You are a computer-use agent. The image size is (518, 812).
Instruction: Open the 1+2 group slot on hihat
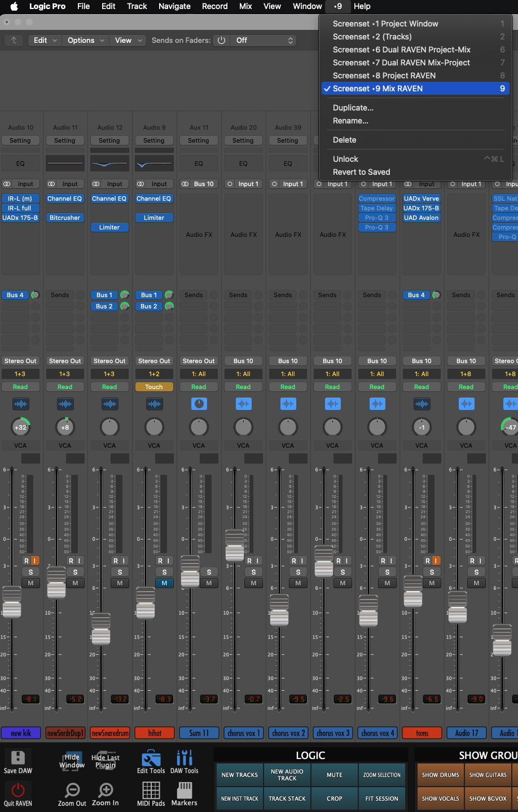154,374
